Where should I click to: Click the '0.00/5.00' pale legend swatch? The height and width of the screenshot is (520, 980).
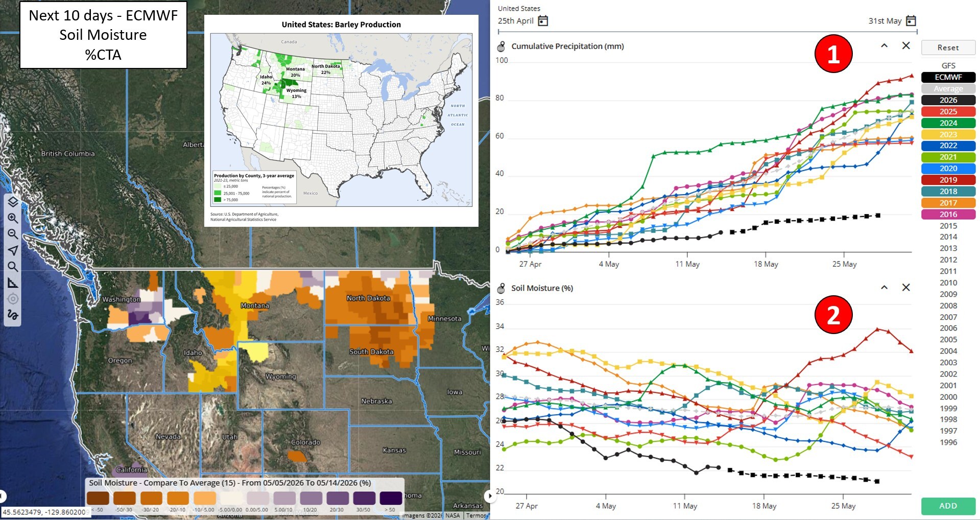click(x=257, y=498)
